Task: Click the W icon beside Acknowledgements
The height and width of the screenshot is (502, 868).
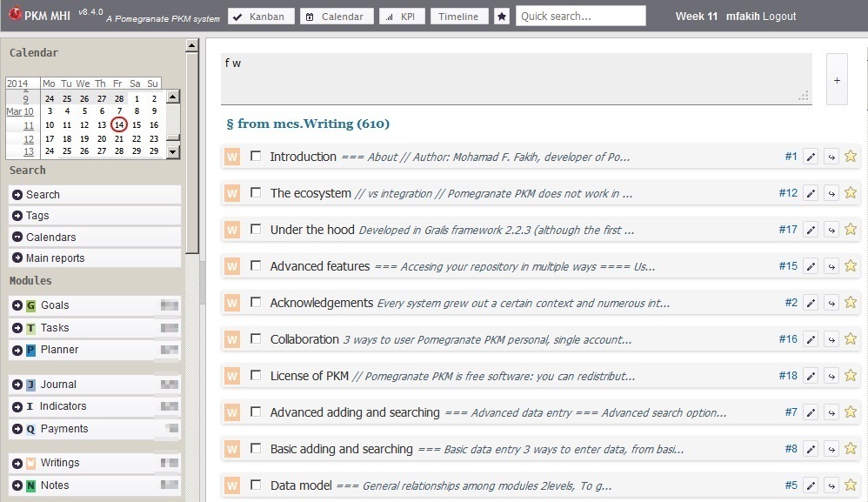Action: [x=232, y=303]
